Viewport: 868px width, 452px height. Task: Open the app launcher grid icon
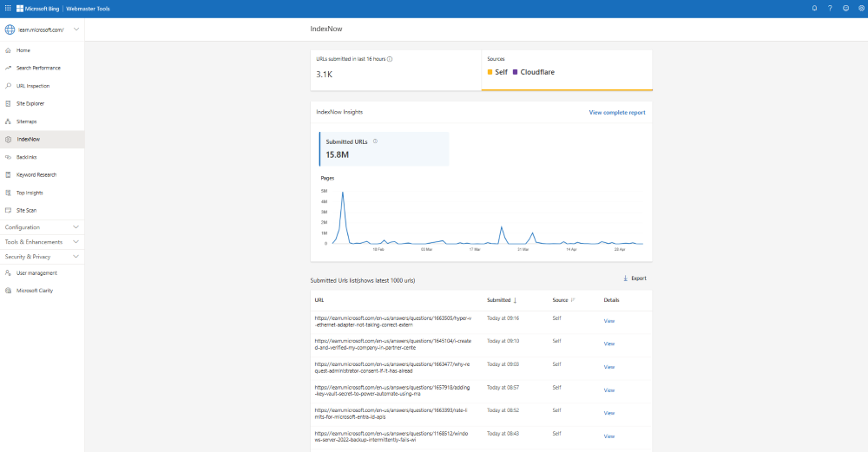click(x=8, y=8)
